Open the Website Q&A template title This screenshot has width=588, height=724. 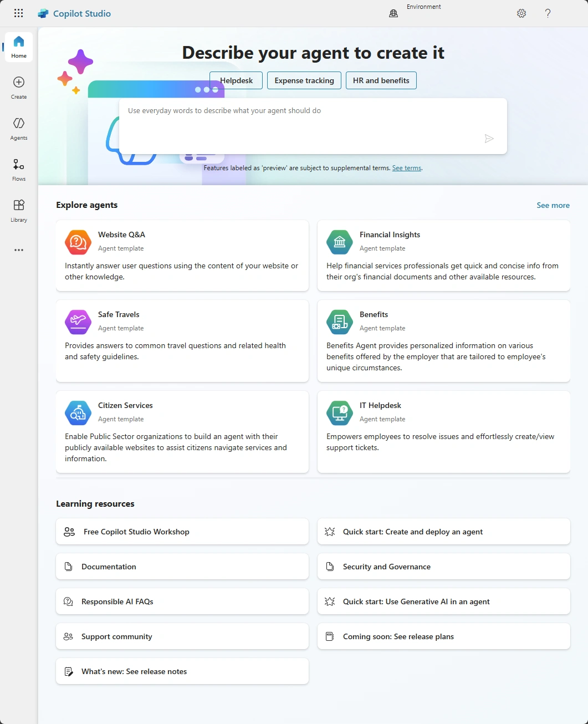click(x=121, y=234)
